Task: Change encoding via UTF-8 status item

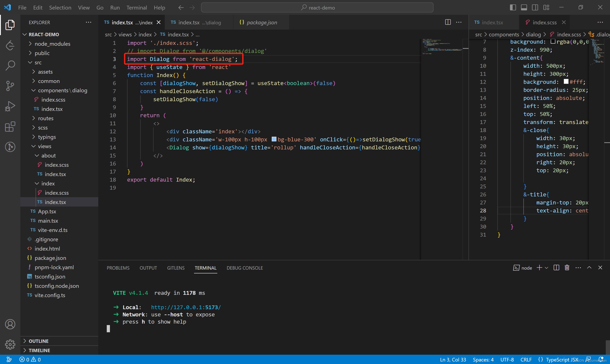Action: [507, 360]
